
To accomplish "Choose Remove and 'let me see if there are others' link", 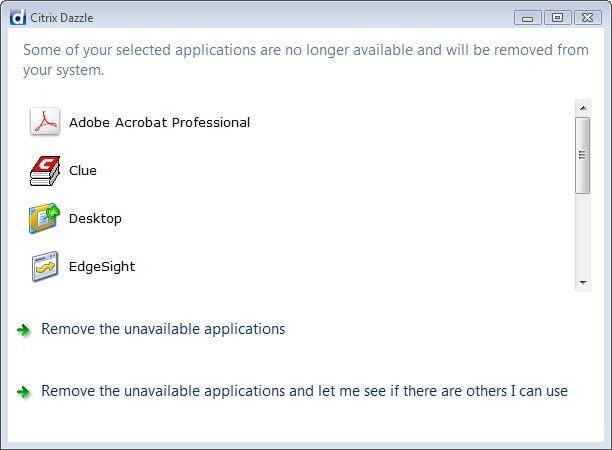I will coord(304,391).
